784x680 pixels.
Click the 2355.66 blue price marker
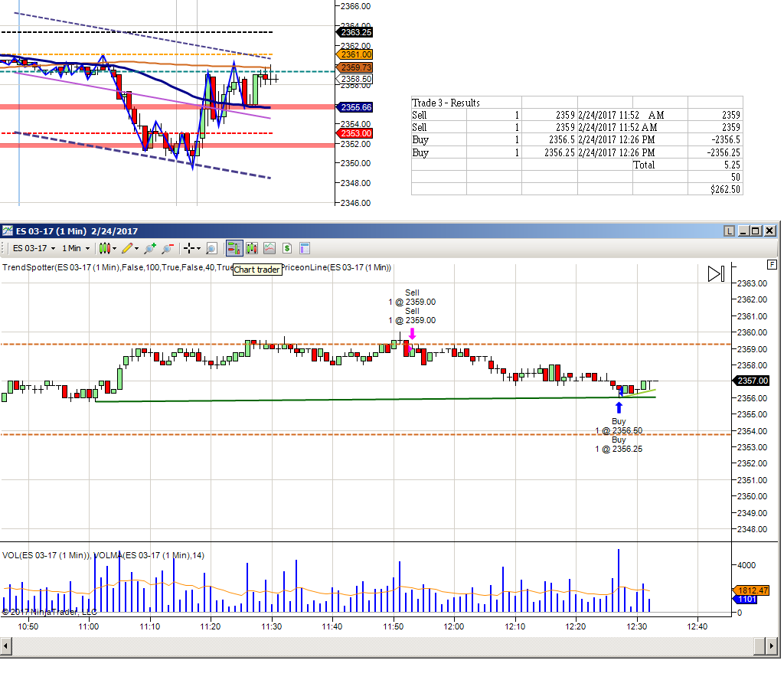pos(354,107)
